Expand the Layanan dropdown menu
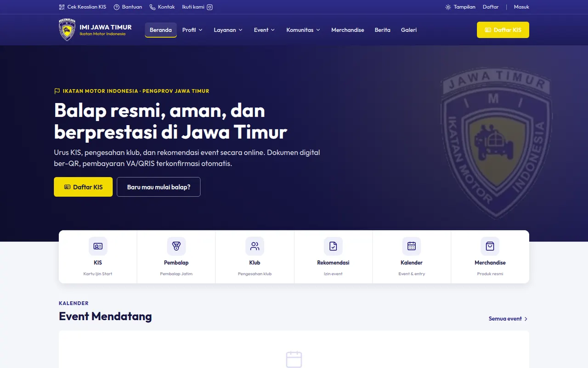The image size is (588, 368). tap(228, 30)
